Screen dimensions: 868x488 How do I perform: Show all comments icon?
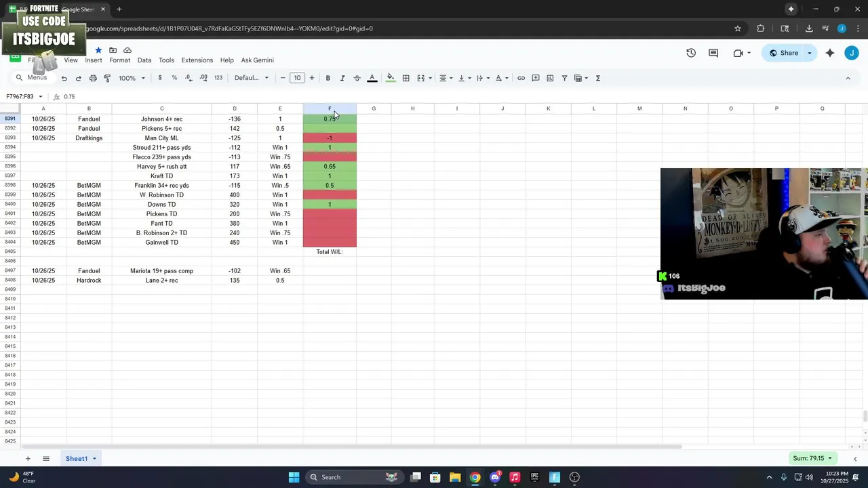click(x=713, y=53)
